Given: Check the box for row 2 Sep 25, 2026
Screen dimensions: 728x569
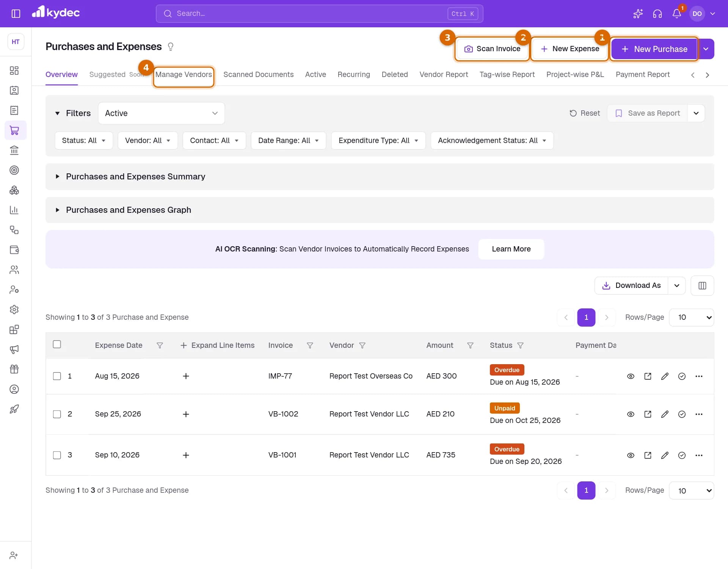Looking at the screenshot, I should 57,414.
